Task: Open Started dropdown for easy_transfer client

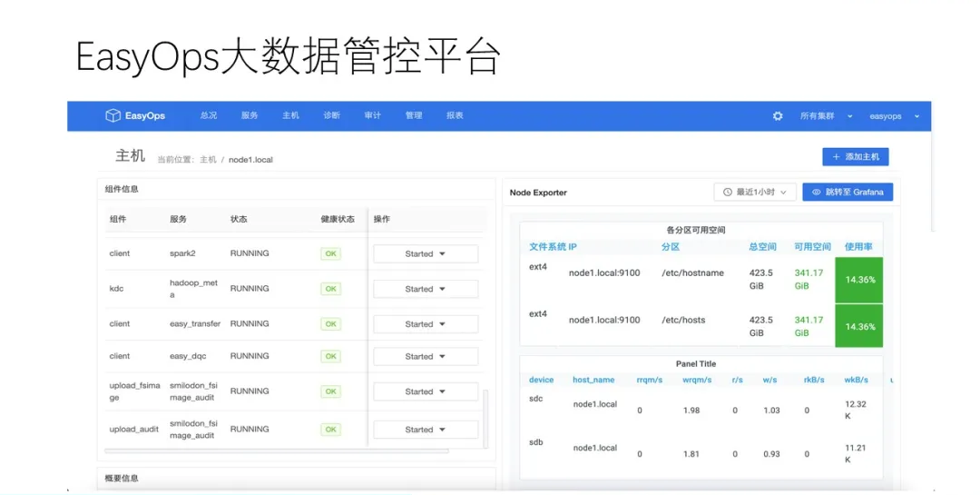Action: (426, 323)
